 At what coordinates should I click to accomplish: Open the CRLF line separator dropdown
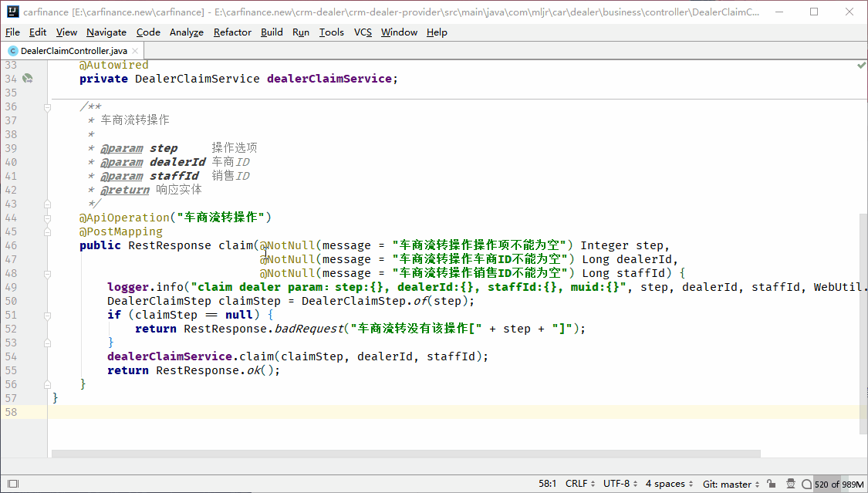pyautogui.click(x=579, y=484)
